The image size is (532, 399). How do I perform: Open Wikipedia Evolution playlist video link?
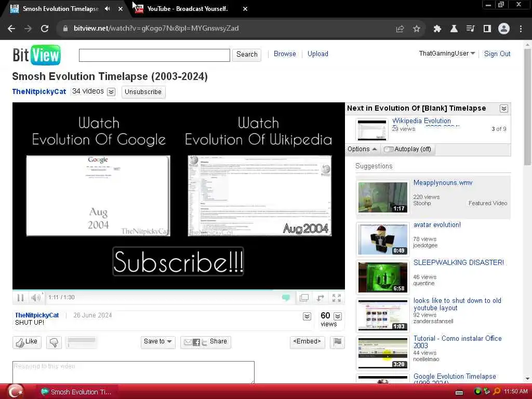(x=421, y=121)
